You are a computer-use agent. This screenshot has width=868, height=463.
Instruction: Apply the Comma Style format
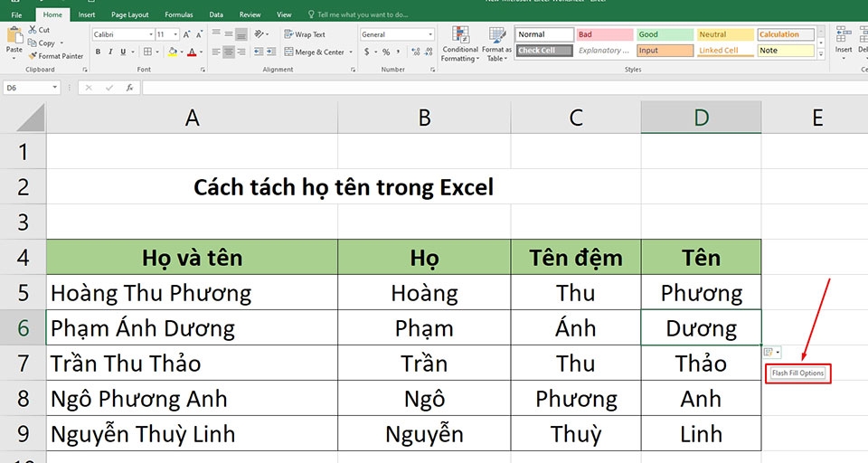[x=398, y=52]
